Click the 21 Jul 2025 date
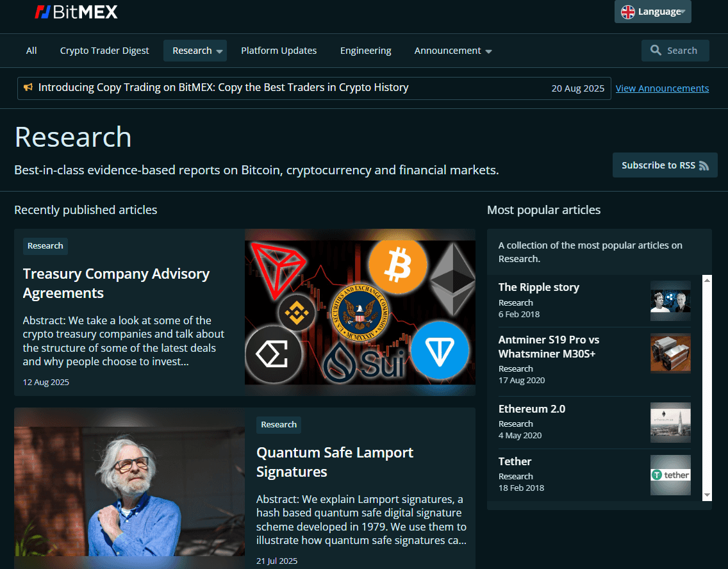728x569 pixels. pos(277,561)
